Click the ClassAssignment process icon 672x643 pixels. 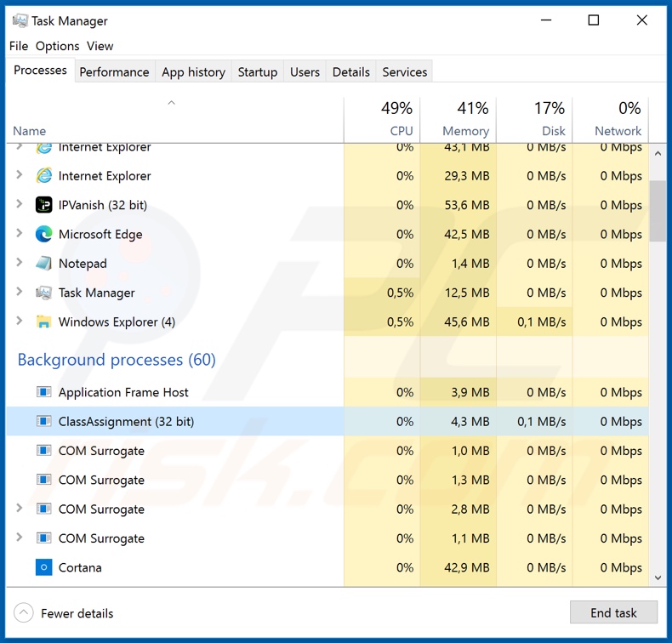[x=43, y=421]
